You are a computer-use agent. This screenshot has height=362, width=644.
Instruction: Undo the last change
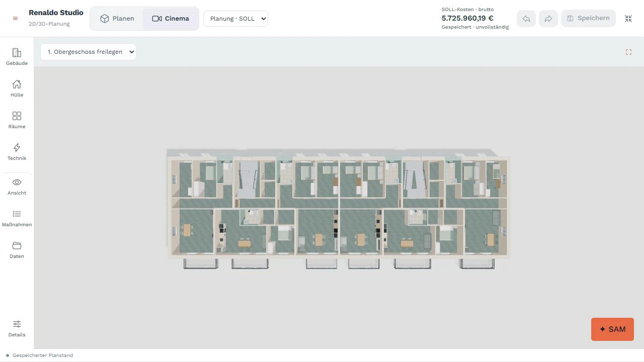click(x=526, y=19)
